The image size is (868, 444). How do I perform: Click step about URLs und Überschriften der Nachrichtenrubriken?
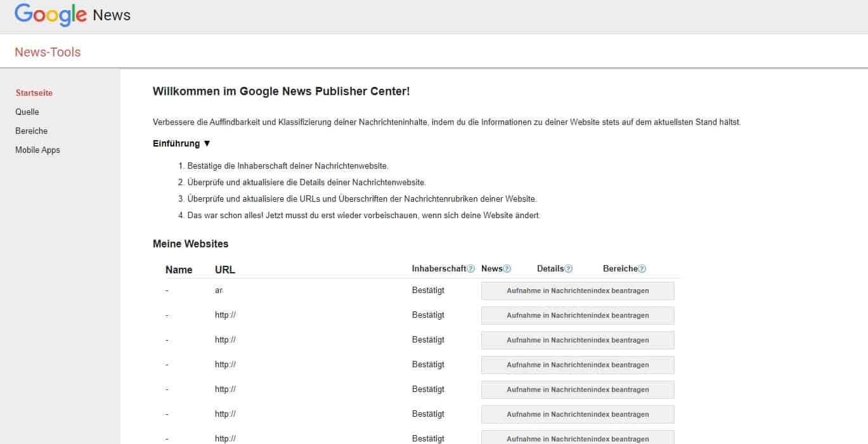click(x=362, y=199)
